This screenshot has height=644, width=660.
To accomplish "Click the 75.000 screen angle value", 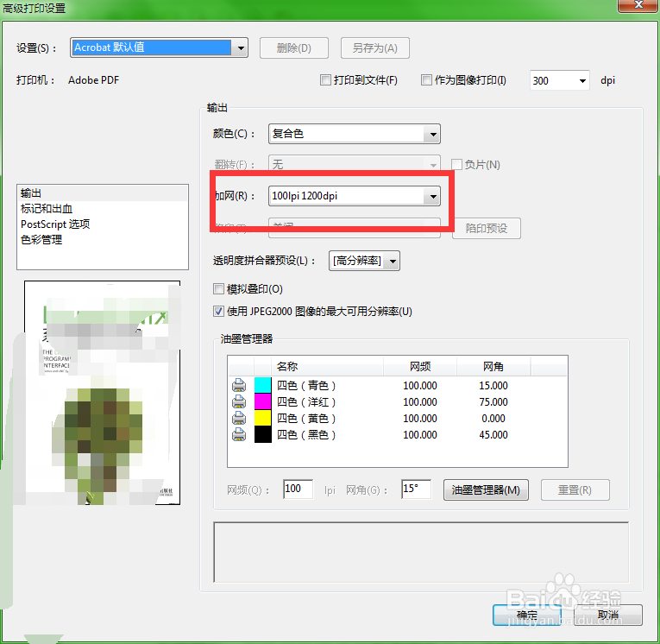I will (493, 401).
